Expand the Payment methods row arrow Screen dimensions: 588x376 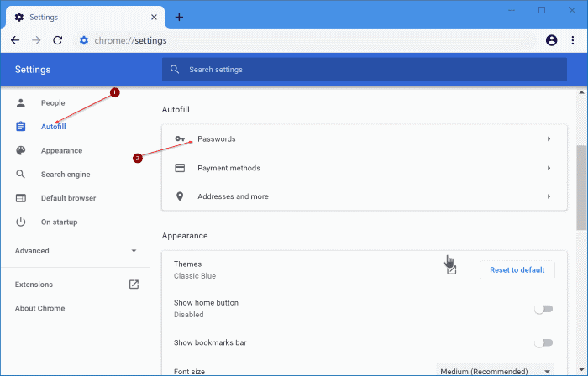tap(549, 168)
